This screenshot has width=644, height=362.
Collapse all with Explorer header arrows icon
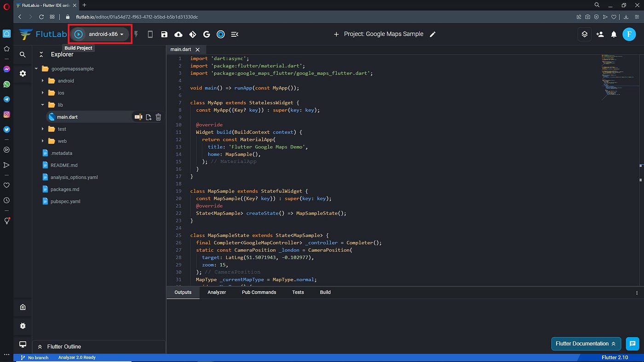(41, 54)
